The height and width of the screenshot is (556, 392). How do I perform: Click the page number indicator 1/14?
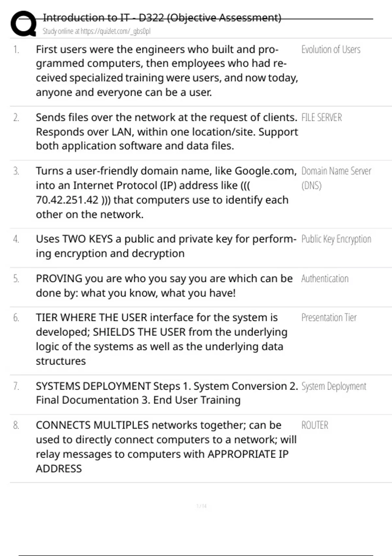click(202, 506)
